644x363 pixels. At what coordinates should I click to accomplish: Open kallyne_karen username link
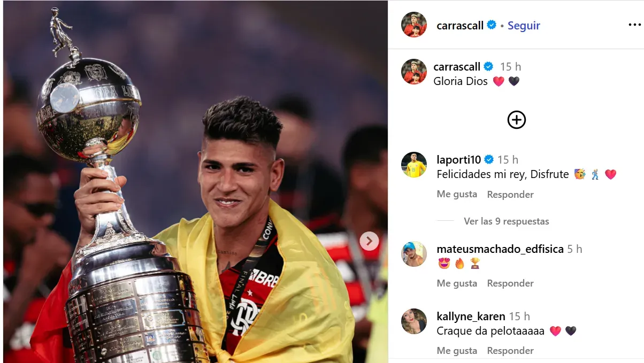pos(471,316)
